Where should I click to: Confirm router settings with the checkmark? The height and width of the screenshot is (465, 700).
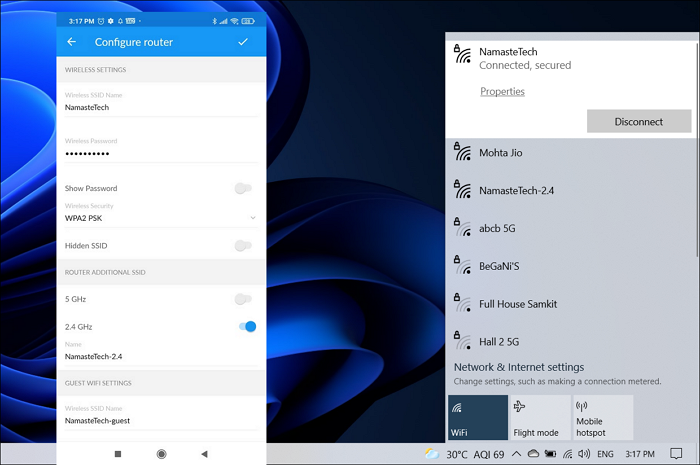(x=243, y=42)
